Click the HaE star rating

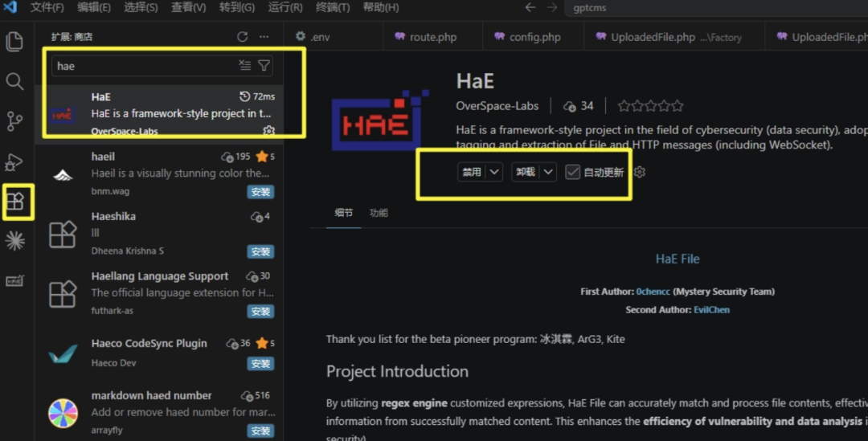(x=650, y=106)
